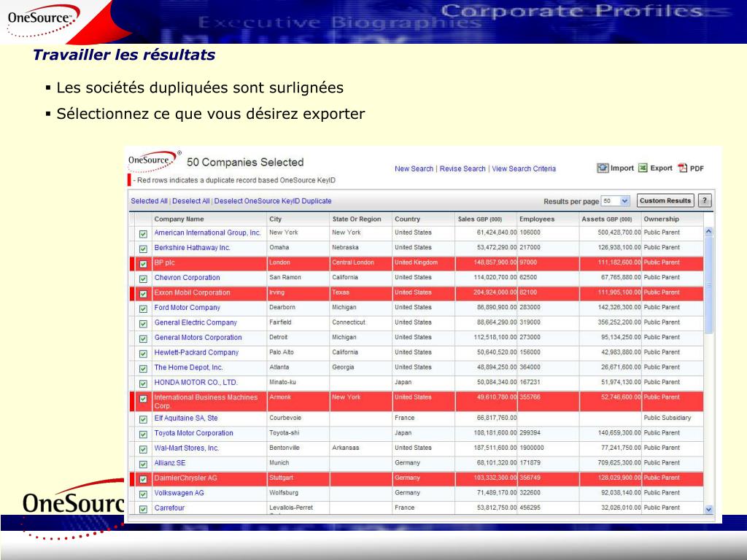Sort by Employees column header

pyautogui.click(x=537, y=219)
